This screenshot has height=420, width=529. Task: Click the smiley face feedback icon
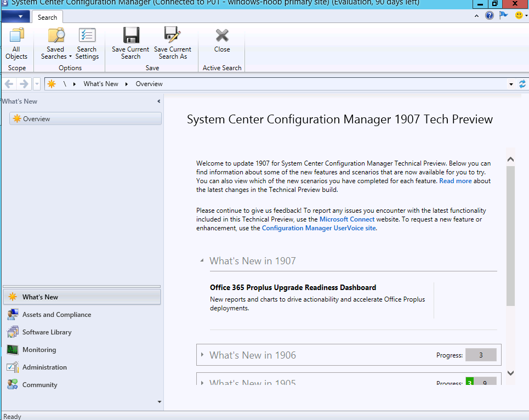(x=519, y=15)
